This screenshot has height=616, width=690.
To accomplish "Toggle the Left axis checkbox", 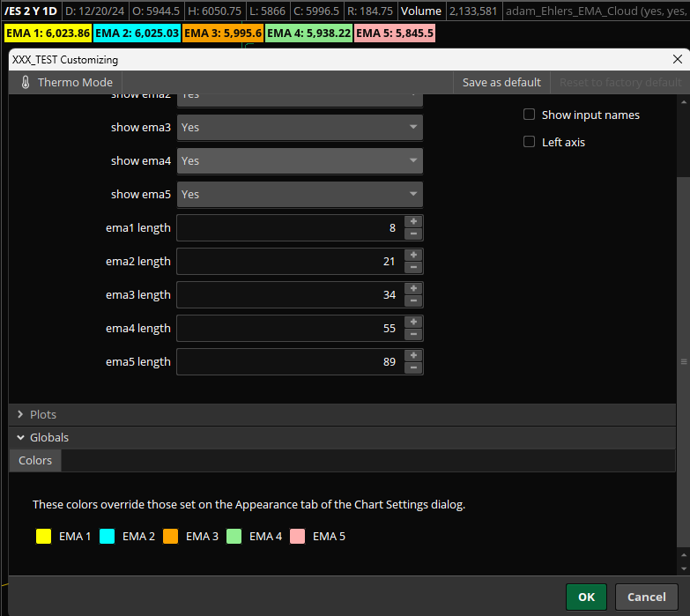I will click(530, 142).
